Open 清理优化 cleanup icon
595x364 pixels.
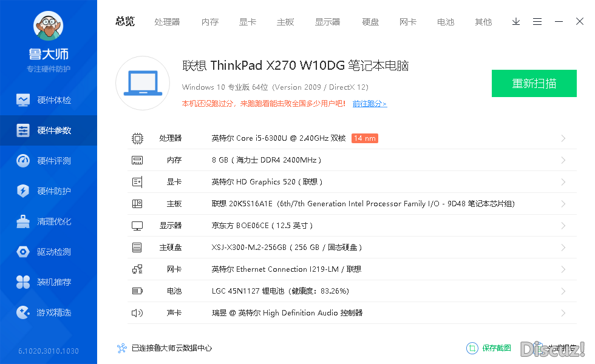click(23, 221)
